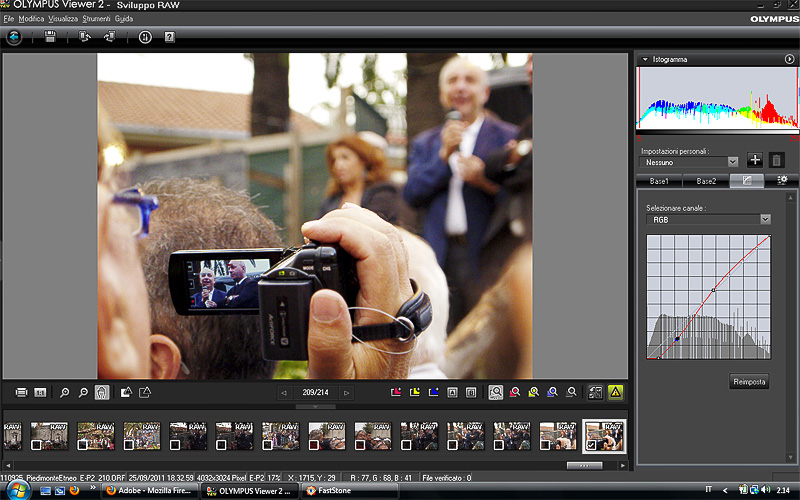This screenshot has width=800, height=500.
Task: Click the first magnifier zoom icon
Action: [64, 393]
